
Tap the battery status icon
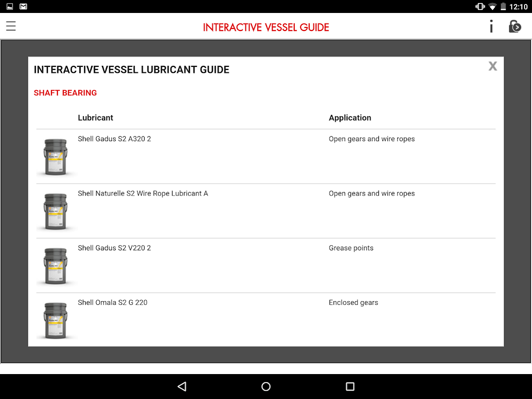coord(503,6)
